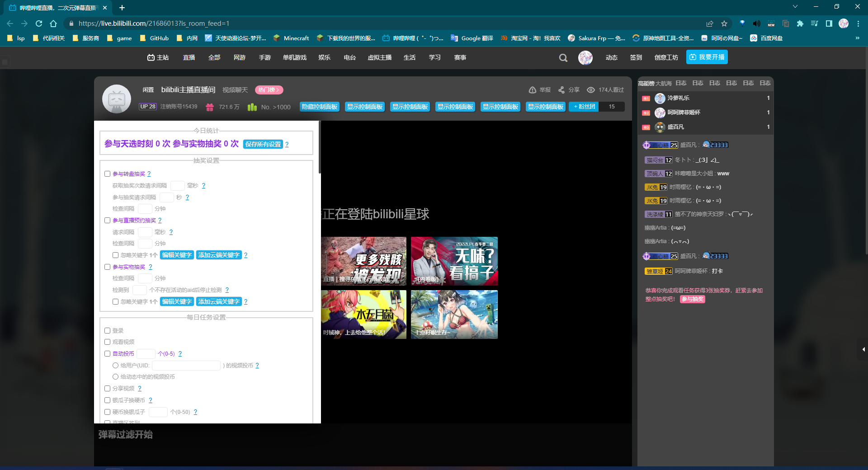The image size is (868, 470).
Task: Join the fan club via +粉丝团
Action: pyautogui.click(x=584, y=107)
